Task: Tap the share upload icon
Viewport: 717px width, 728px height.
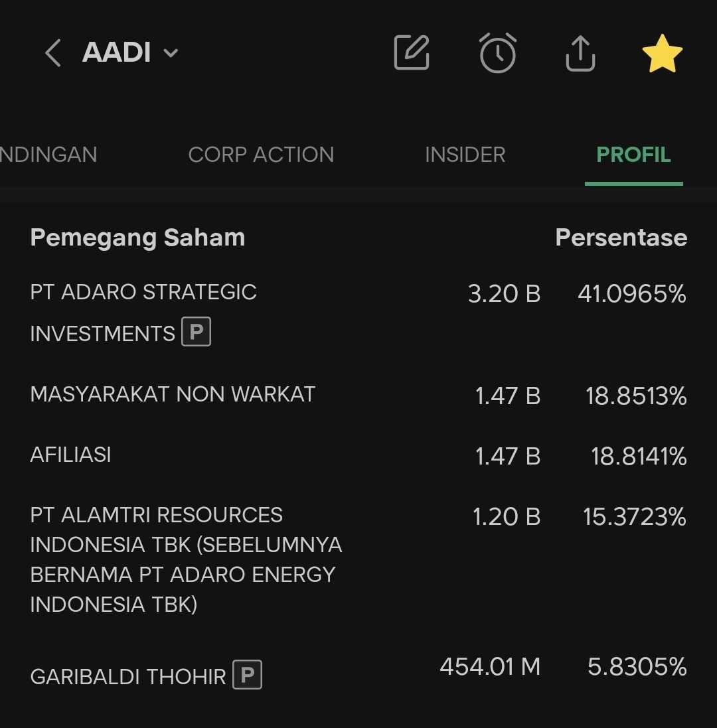Action: click(x=580, y=53)
